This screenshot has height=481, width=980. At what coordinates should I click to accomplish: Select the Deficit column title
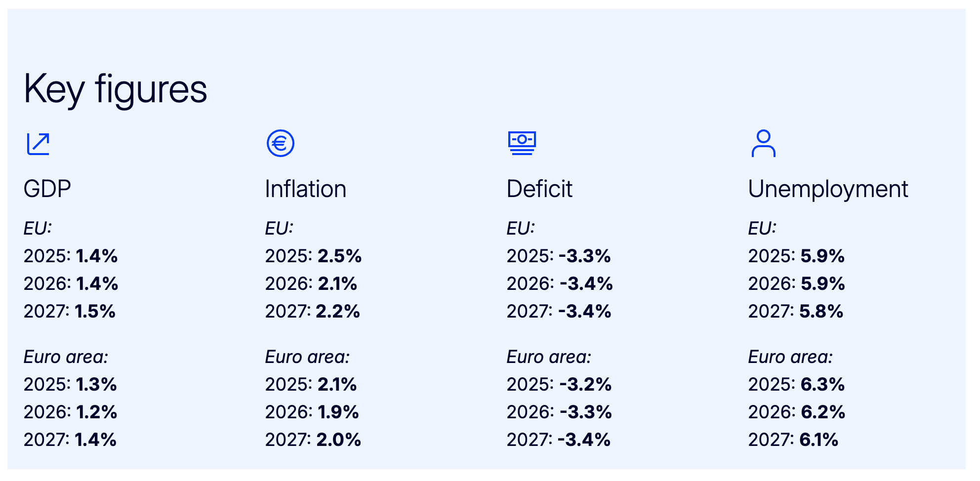[x=539, y=189]
